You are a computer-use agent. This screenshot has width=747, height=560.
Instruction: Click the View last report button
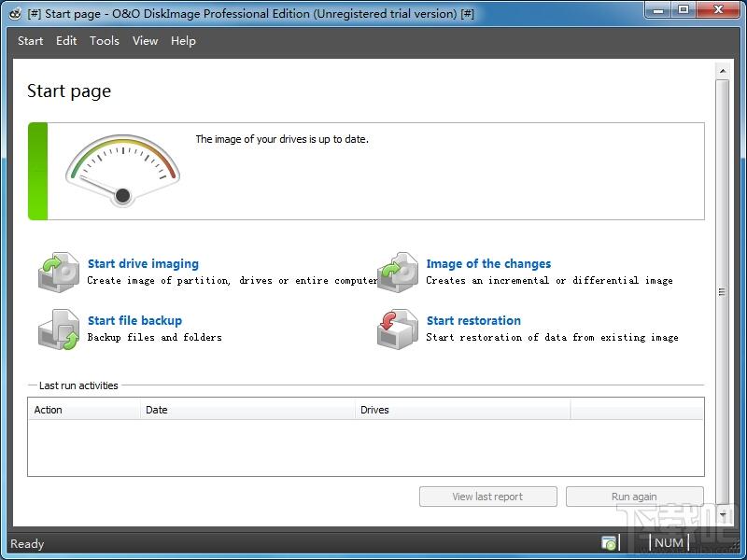[488, 497]
